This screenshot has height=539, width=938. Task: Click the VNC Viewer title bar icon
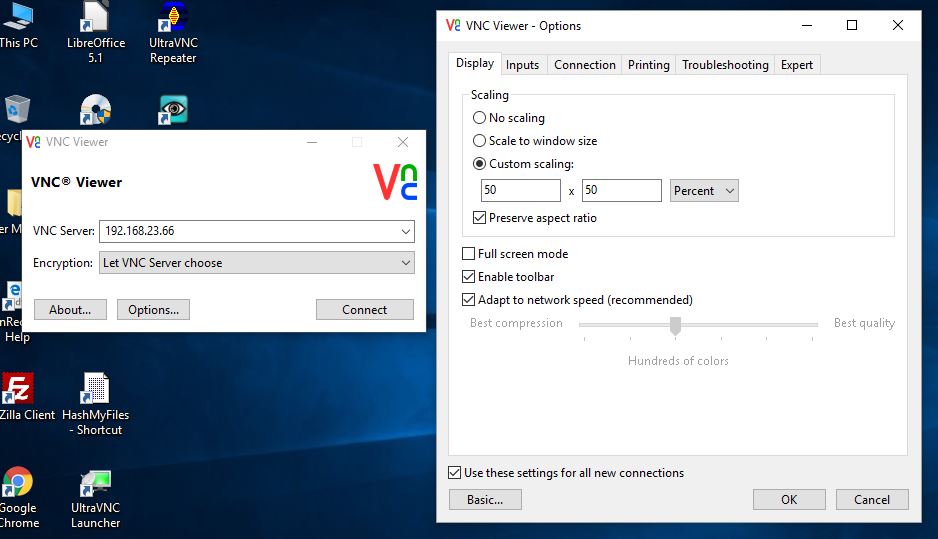point(34,142)
